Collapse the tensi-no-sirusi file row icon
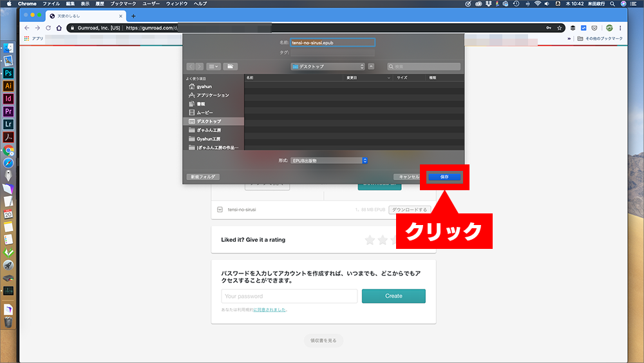Image resolution: width=644 pixels, height=363 pixels. tap(220, 210)
